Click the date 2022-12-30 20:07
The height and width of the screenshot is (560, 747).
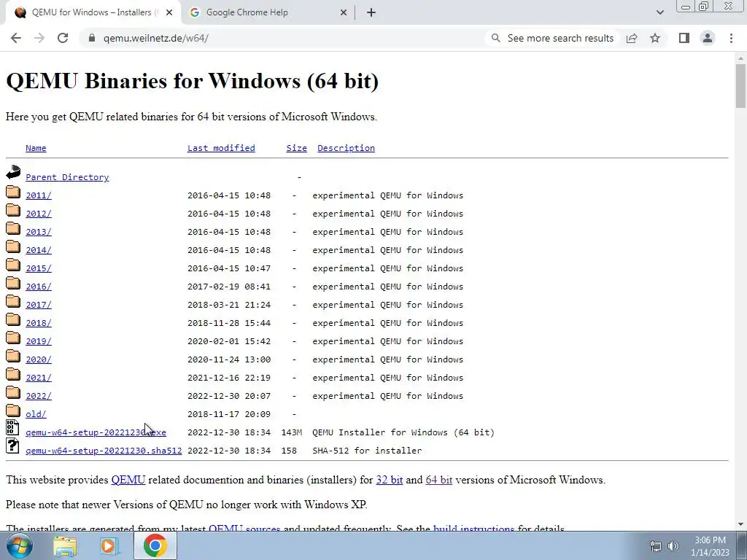(x=228, y=396)
